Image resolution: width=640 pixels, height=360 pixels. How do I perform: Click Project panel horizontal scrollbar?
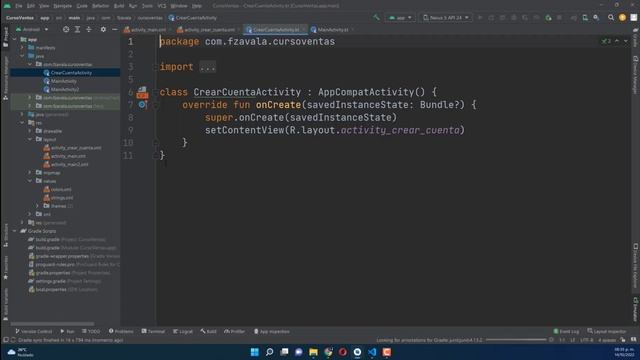pos(52,324)
